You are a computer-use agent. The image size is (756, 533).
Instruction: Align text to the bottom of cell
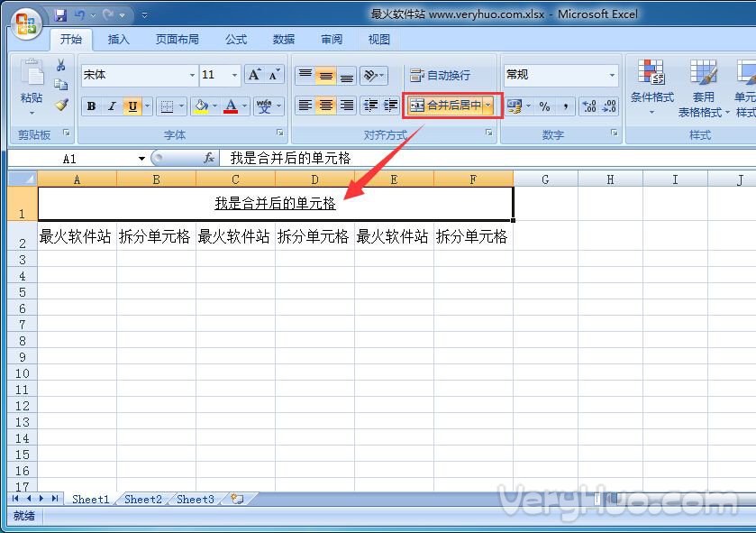tap(346, 75)
